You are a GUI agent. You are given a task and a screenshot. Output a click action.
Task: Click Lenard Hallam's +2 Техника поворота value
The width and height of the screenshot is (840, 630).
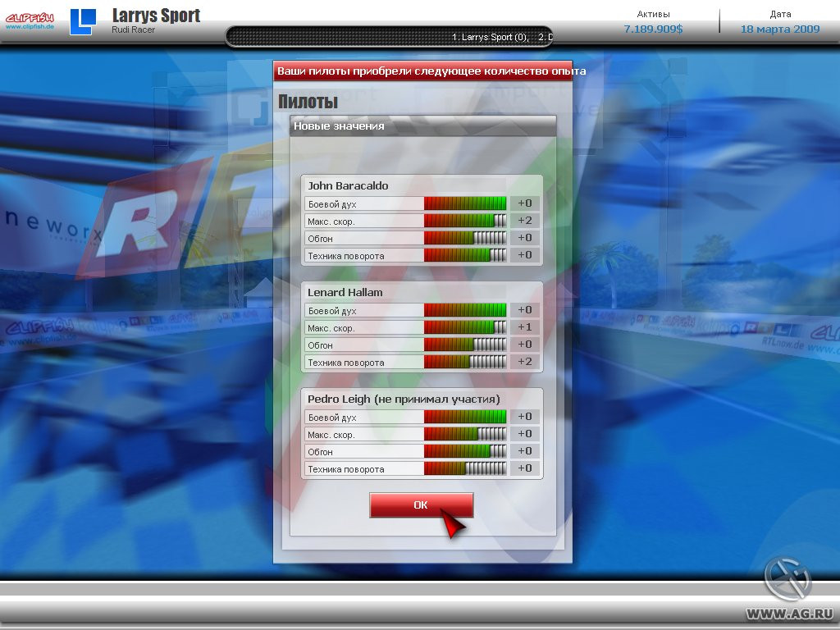524,361
